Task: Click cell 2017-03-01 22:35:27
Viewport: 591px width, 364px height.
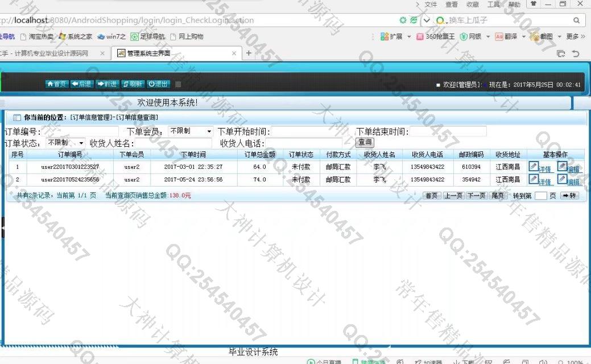Action: [x=193, y=167]
